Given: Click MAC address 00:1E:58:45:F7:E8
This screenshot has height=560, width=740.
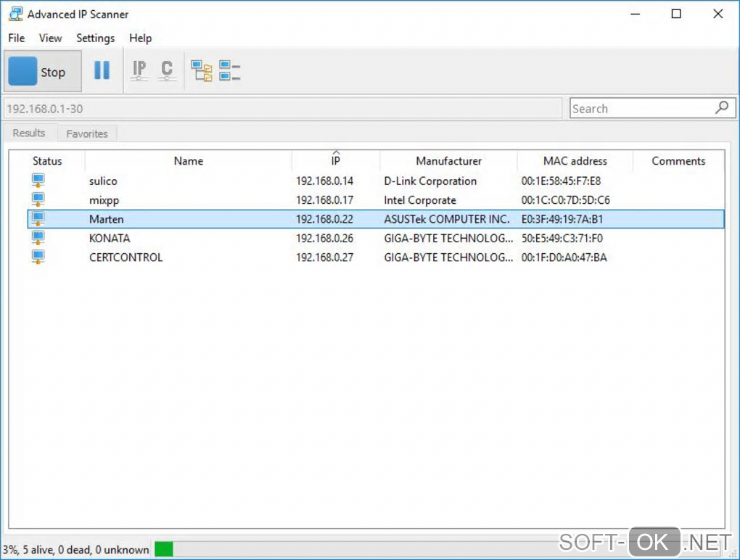Looking at the screenshot, I should coord(561,181).
